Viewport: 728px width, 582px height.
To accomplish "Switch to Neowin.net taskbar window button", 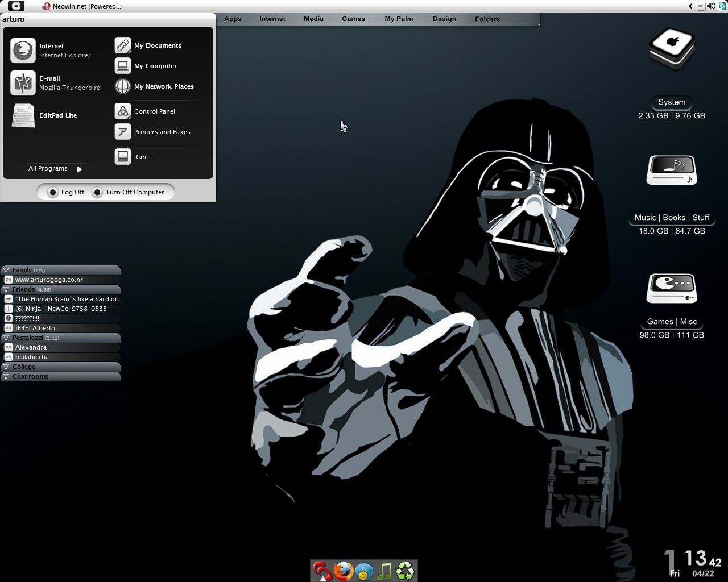I will [x=81, y=6].
